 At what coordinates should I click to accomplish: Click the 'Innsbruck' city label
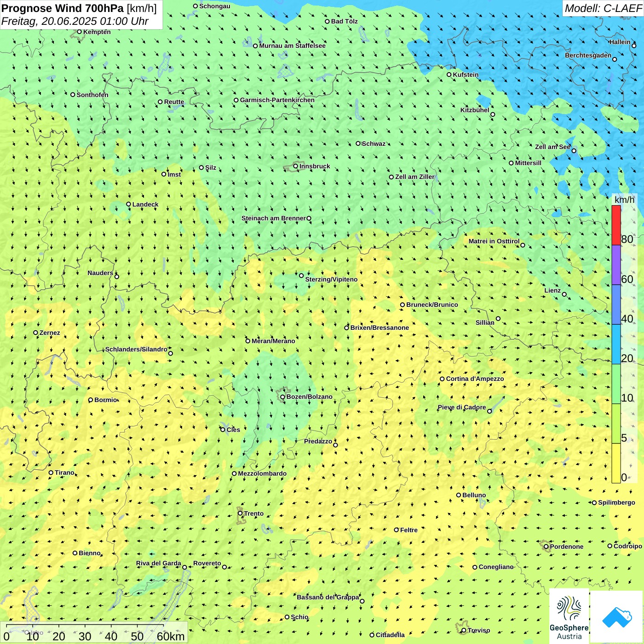point(315,166)
